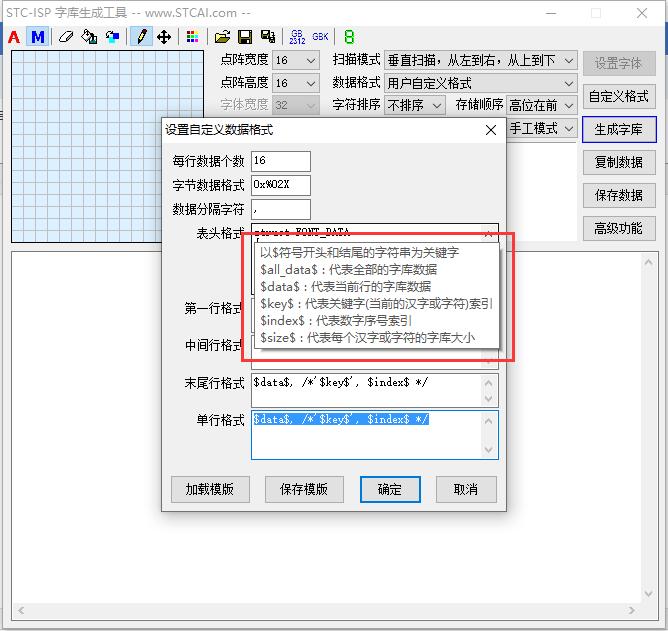Screen dimensions: 668x631
Task: Click the $all_data$ tooltip line
Action: click(348, 270)
